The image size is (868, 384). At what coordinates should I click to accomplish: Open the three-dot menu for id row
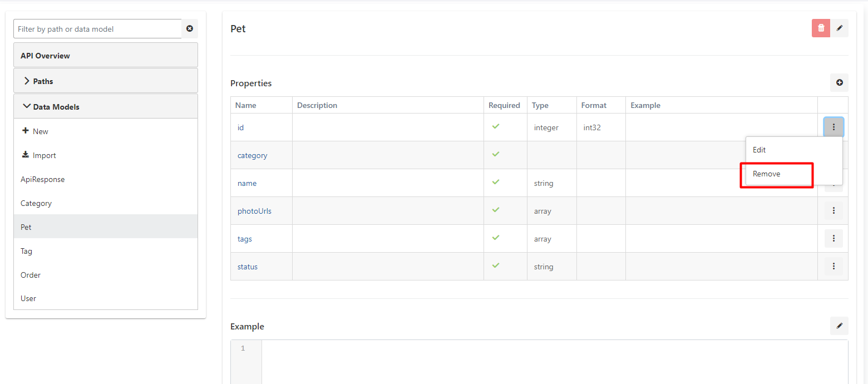(834, 127)
